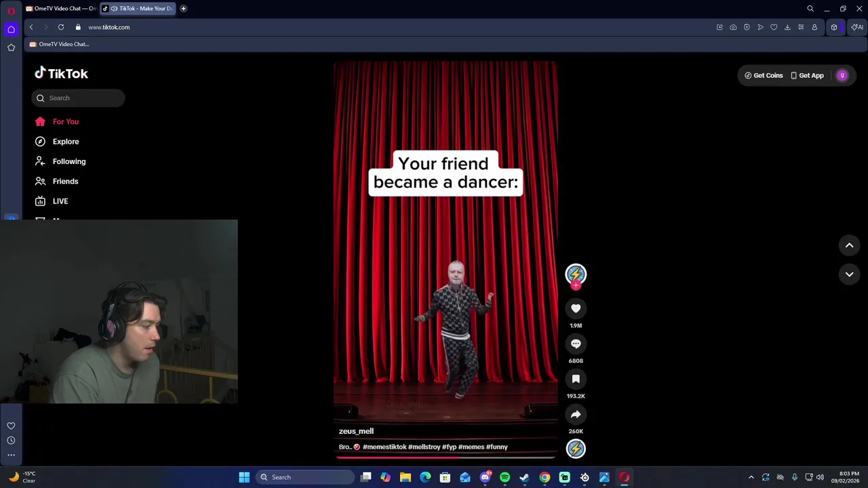Click Get App button
868x488 pixels.
pos(807,75)
